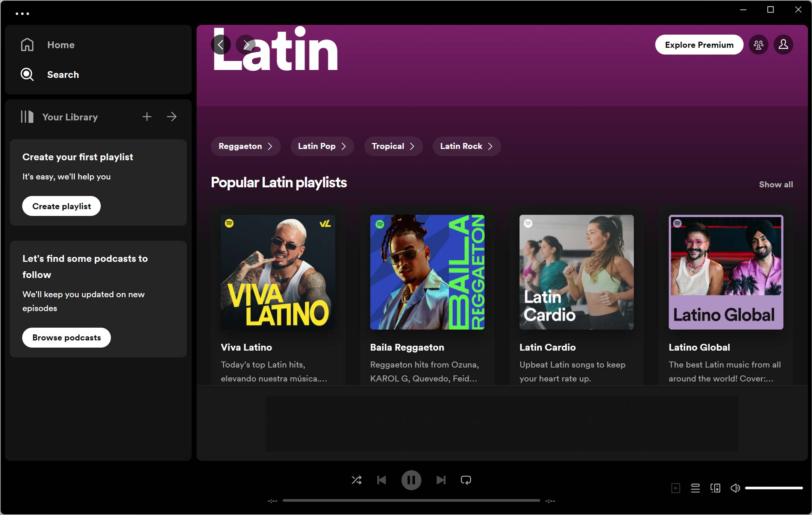Adjust the volume slider
The image size is (812, 515).
(774, 488)
